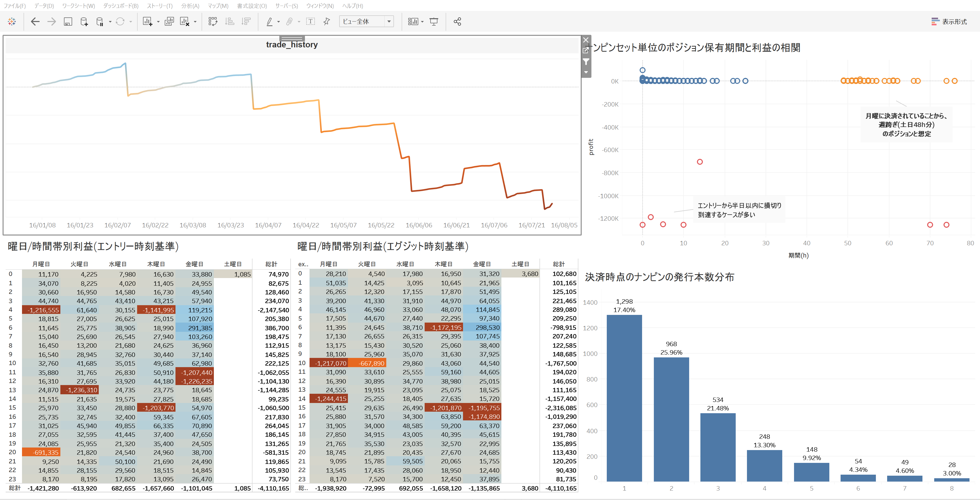
Task: Add a new data source
Action: (84, 22)
